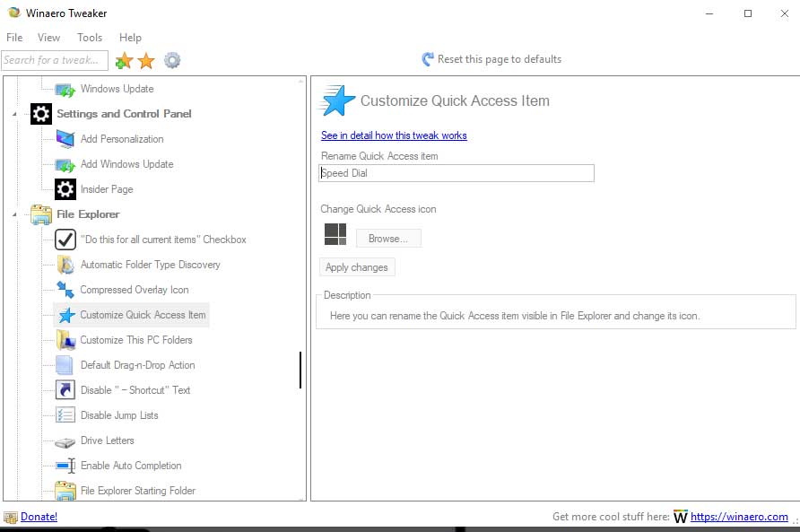Open the File menu
The width and height of the screenshot is (800, 532).
pos(14,38)
